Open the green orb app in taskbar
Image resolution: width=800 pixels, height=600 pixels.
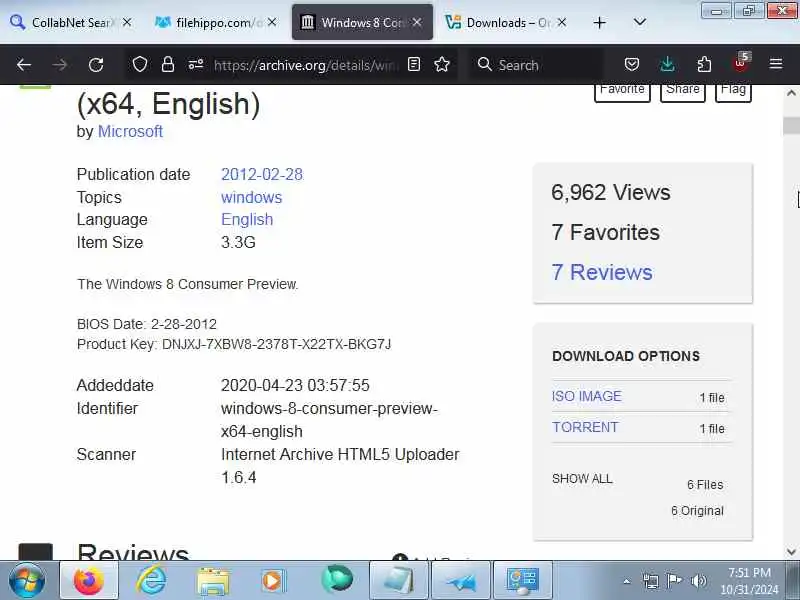[337, 579]
